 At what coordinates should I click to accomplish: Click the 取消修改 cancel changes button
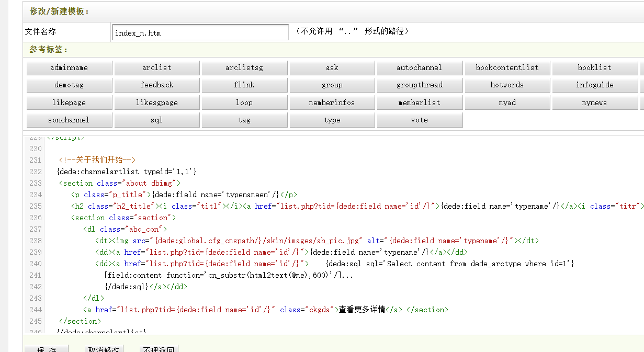(104, 349)
